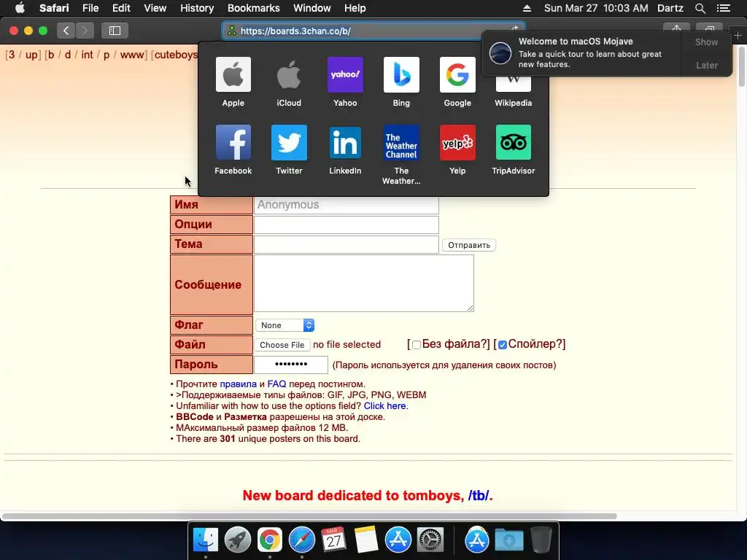Open Spotlight search magnifier in menu bar
The width and height of the screenshot is (747, 560).
tap(700, 8)
